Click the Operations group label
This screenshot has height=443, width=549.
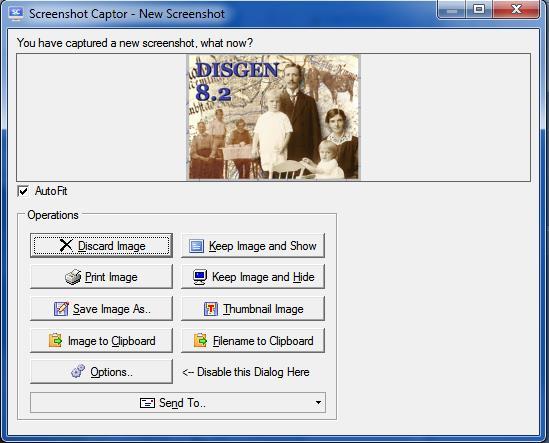(x=53, y=215)
